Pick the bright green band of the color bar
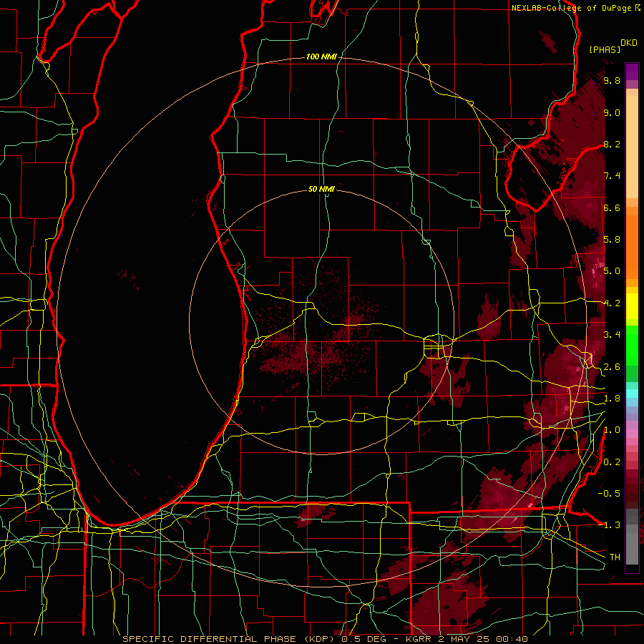The width and height of the screenshot is (644, 644). tap(632, 345)
